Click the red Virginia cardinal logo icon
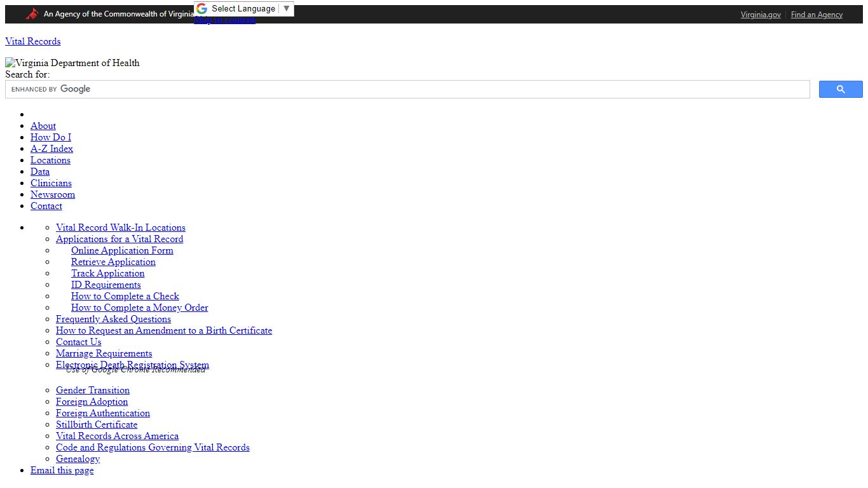 (x=32, y=14)
